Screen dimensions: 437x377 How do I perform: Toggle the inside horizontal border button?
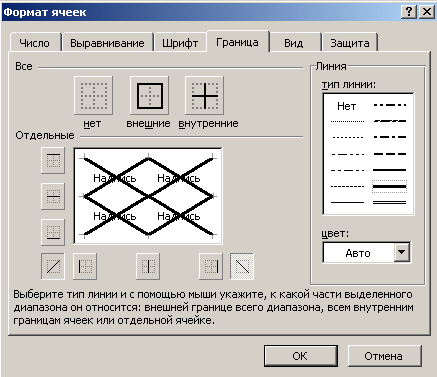[x=53, y=196]
